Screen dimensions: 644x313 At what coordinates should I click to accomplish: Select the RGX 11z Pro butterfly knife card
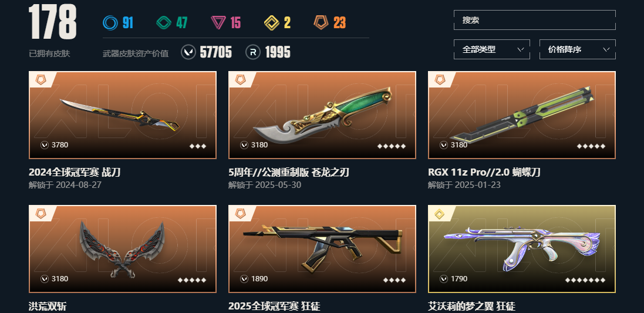[x=522, y=115]
